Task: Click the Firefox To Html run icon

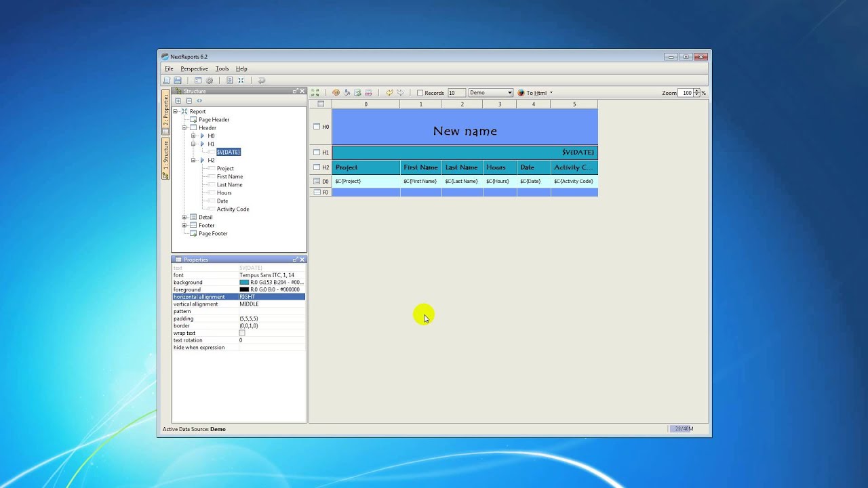Action: [x=521, y=93]
